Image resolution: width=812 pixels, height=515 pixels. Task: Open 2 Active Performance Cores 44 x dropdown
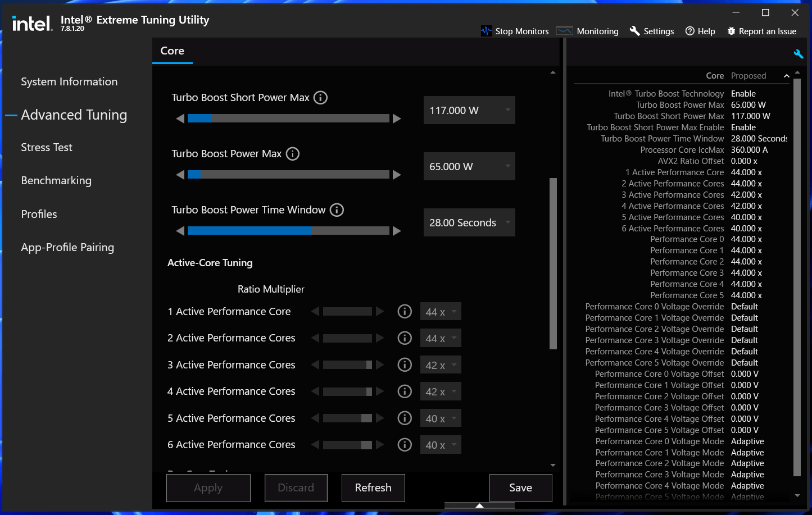(x=441, y=338)
